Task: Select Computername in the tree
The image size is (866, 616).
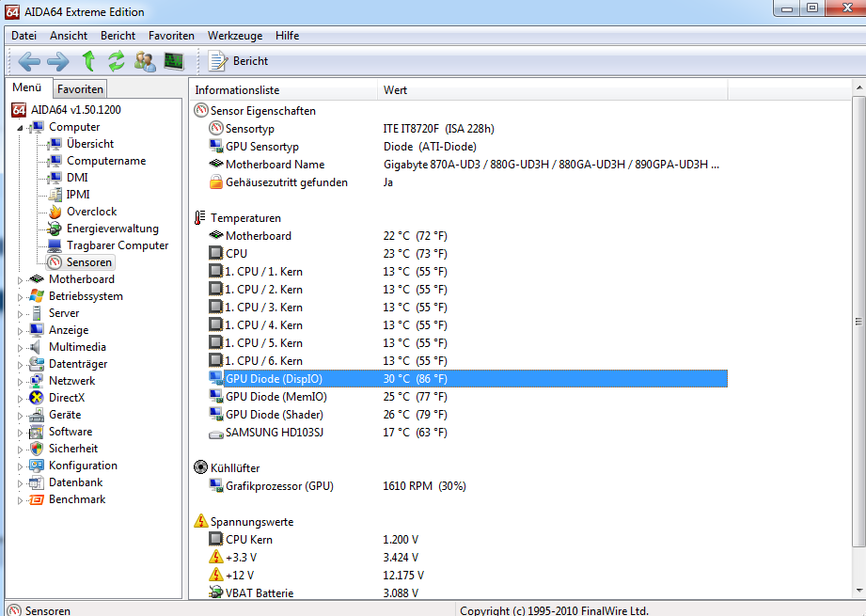Action: pos(106,161)
